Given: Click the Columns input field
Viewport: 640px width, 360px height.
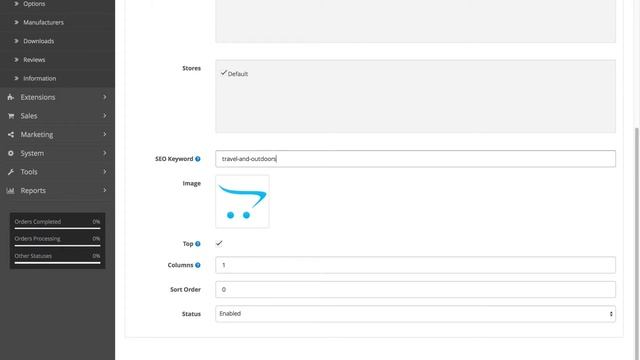Looking at the screenshot, I should (416, 265).
